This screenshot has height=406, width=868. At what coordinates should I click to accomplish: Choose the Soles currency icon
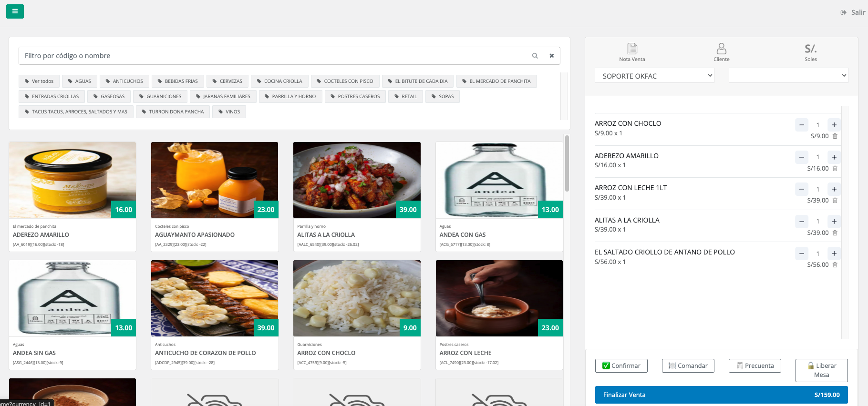(x=810, y=49)
